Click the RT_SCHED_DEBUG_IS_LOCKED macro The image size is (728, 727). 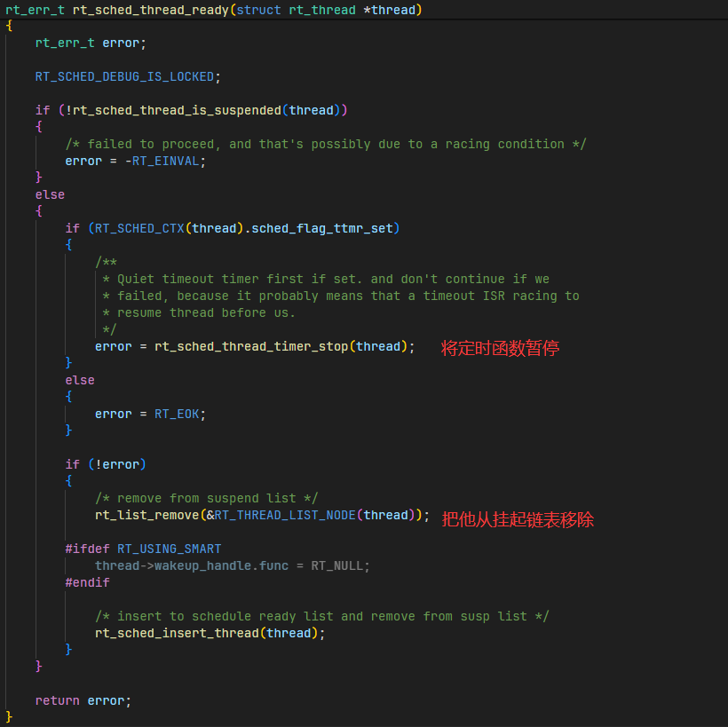(124, 76)
